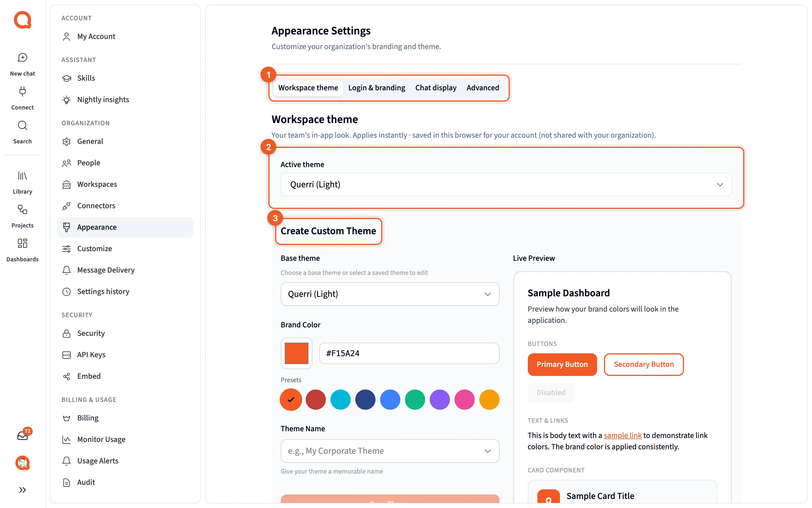Click the Usage Alerts bell icon
The height and width of the screenshot is (508, 812).
pyautogui.click(x=67, y=461)
